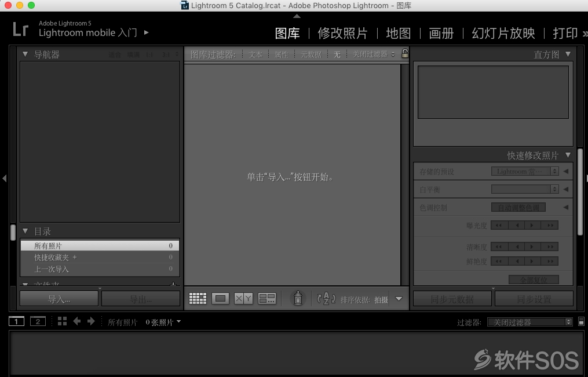Viewport: 588px width, 377px height.
Task: Decrease 鲜艳度 by a small step
Action: [x=516, y=261]
